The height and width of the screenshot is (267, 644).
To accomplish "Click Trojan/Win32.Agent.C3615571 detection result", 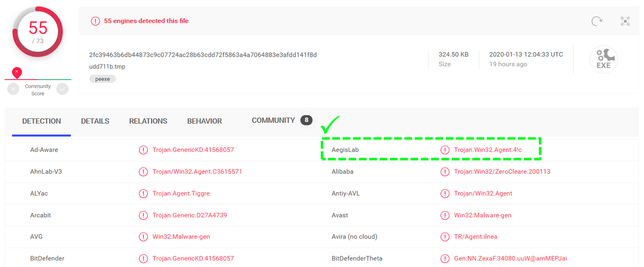I will coord(197,172).
